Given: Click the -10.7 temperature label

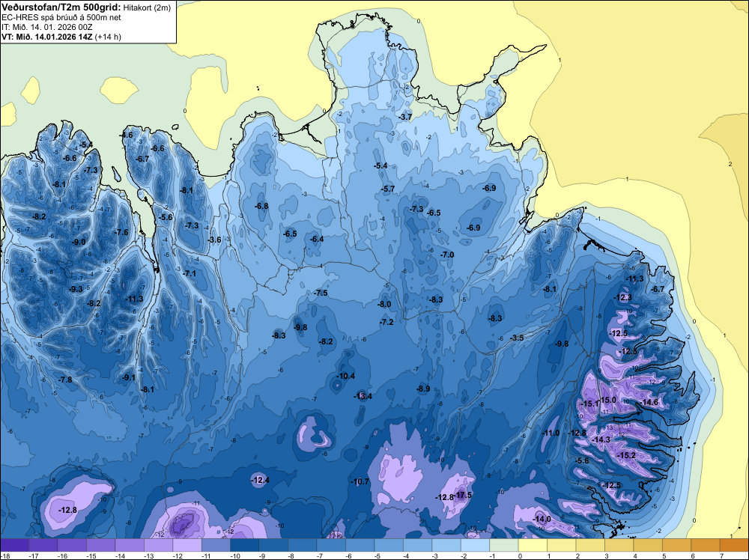Looking at the screenshot, I should coord(360,481).
